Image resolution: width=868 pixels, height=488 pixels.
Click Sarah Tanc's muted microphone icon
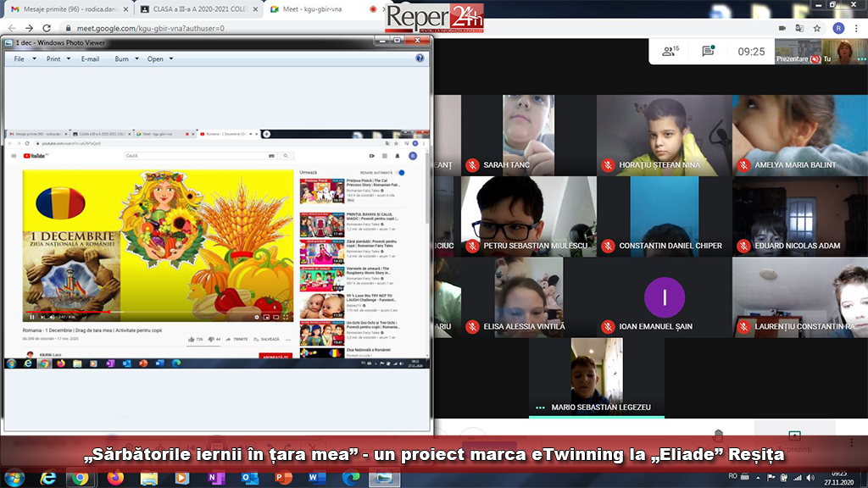(472, 165)
